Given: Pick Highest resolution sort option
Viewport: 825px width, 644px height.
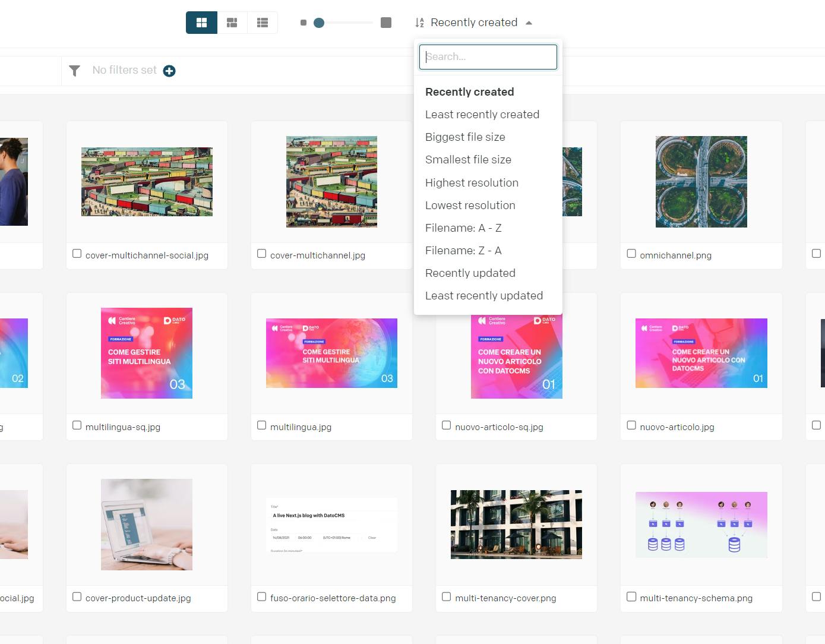Looking at the screenshot, I should tap(472, 183).
